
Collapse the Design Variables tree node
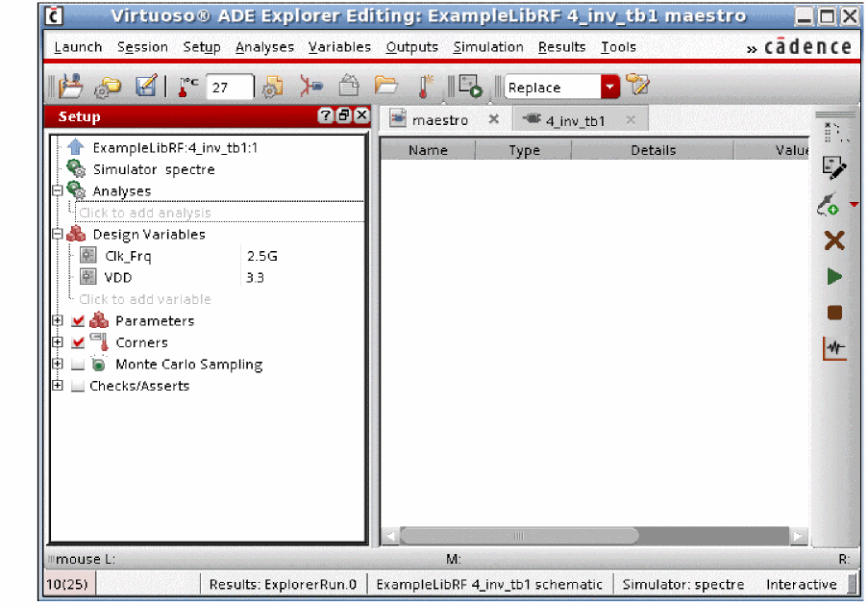[x=58, y=235]
